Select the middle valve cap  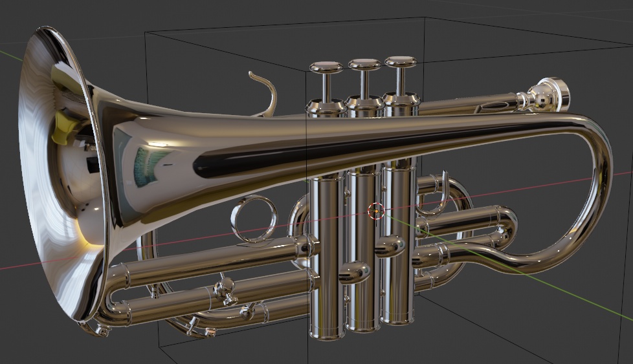(364, 64)
